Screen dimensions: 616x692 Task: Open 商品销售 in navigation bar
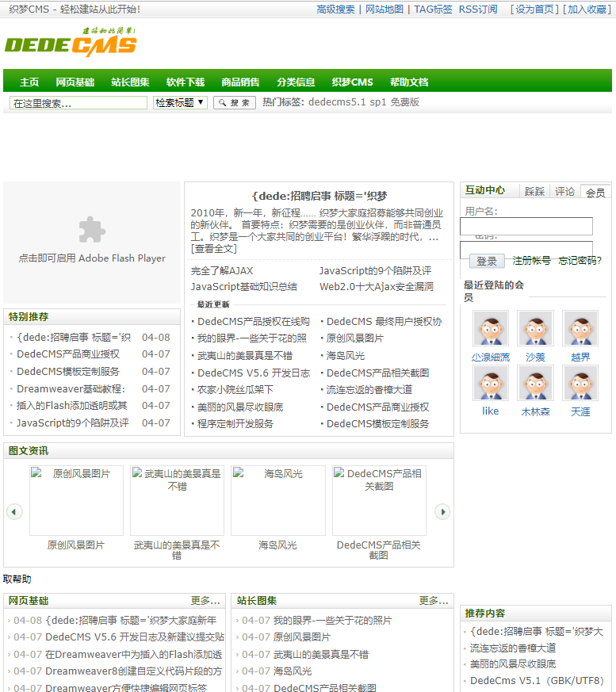point(240,82)
